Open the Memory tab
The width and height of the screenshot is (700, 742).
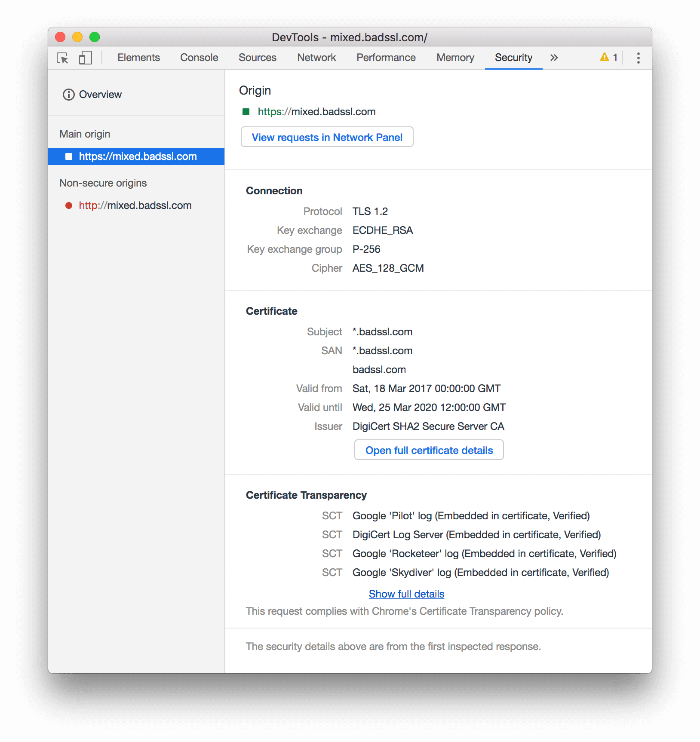[455, 57]
